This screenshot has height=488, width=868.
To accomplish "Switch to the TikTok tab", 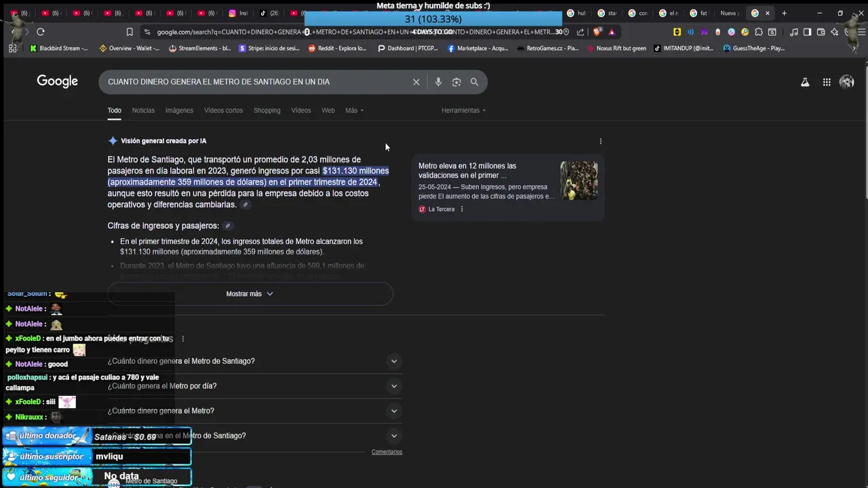I will pos(269,13).
